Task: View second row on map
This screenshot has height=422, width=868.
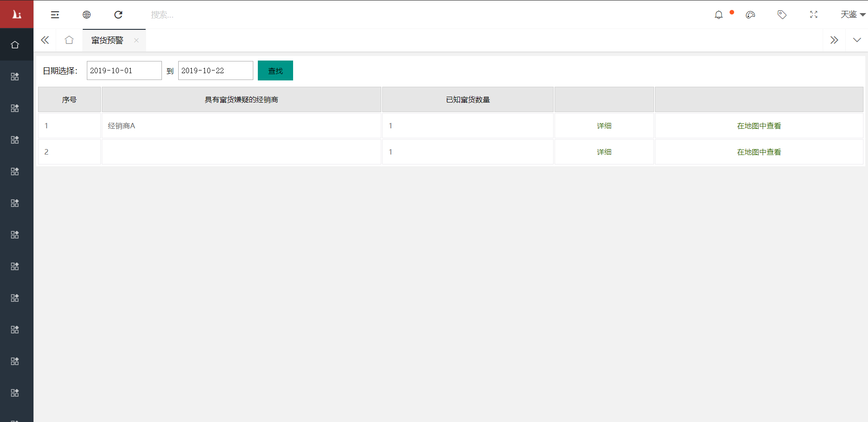Action: click(x=759, y=152)
